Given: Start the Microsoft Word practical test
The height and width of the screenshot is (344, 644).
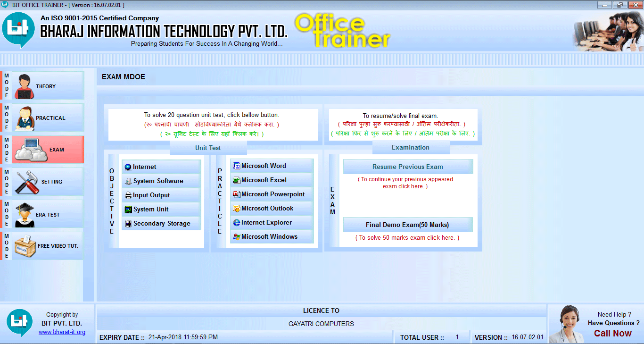Looking at the screenshot, I should 272,166.
